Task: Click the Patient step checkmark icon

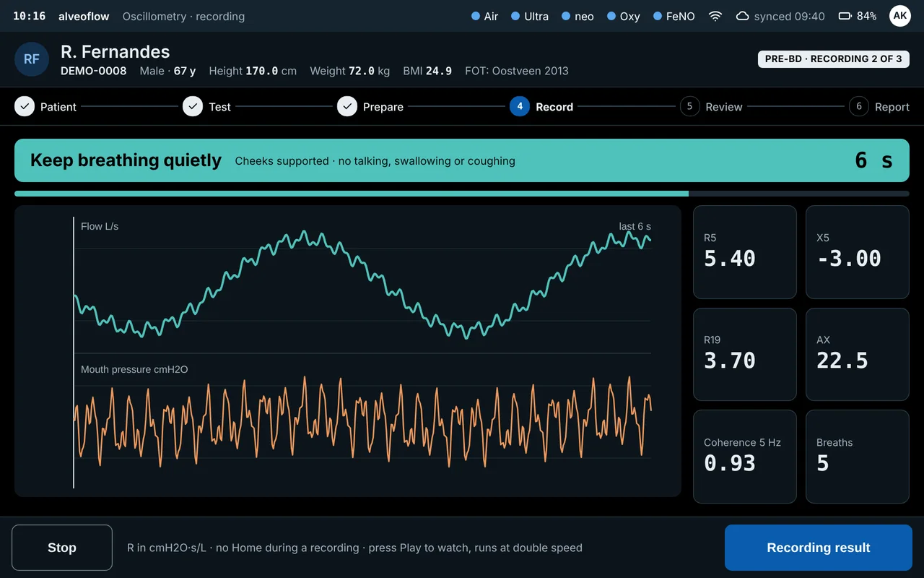Action: pos(25,107)
